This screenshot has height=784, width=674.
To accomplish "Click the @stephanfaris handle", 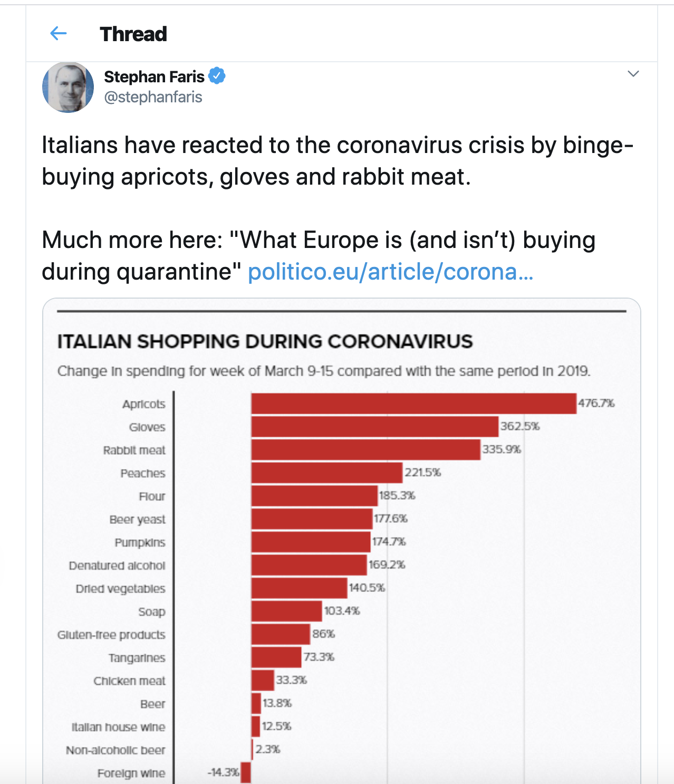I will pos(153,97).
